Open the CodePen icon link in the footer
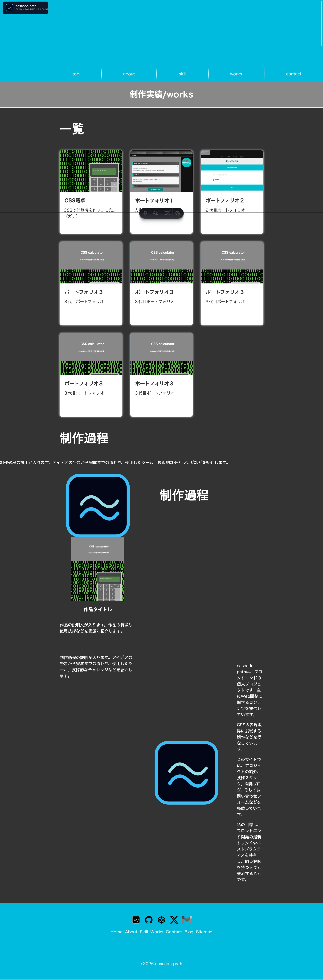Screen dimensions: 323x980 [x=161, y=920]
